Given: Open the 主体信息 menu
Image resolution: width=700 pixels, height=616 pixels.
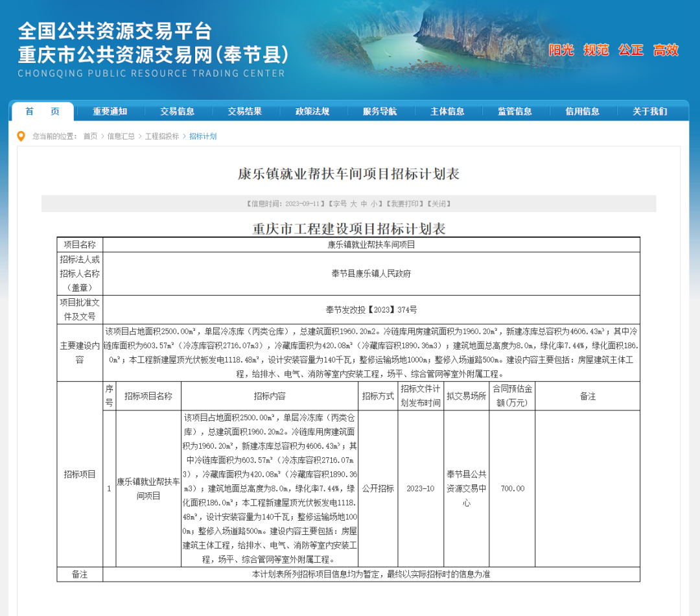Looking at the screenshot, I should pyautogui.click(x=447, y=112).
